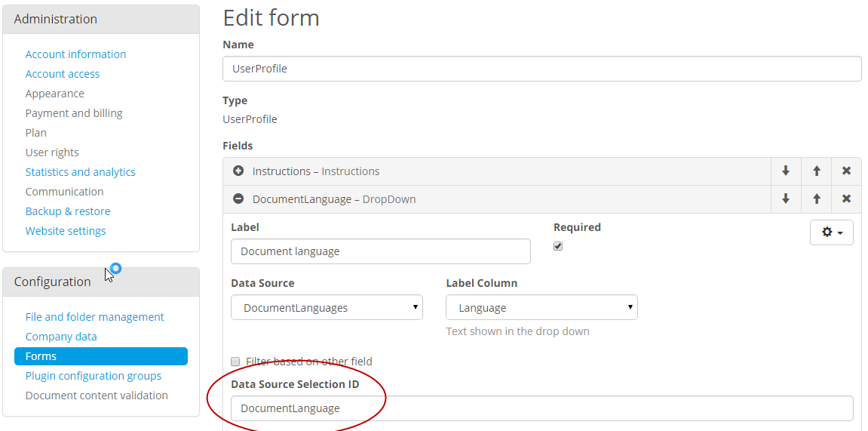This screenshot has width=868, height=431.
Task: Open User rights page
Action: (x=52, y=152)
